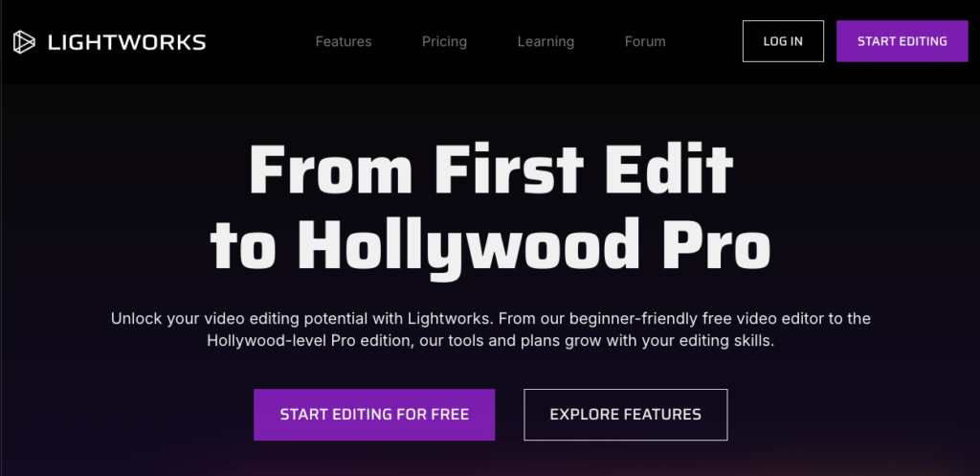Image resolution: width=980 pixels, height=476 pixels.
Task: Open the Features navigation link
Action: pos(344,42)
